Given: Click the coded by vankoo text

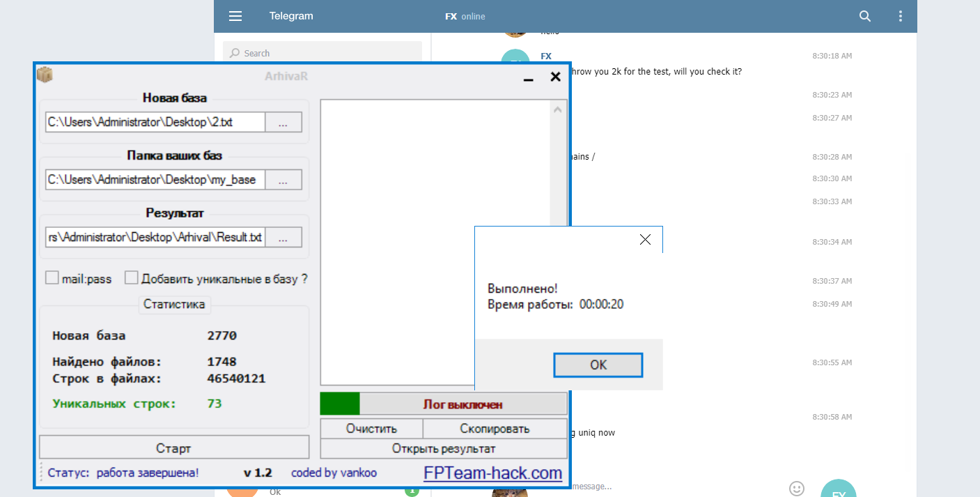Looking at the screenshot, I should click(x=334, y=473).
